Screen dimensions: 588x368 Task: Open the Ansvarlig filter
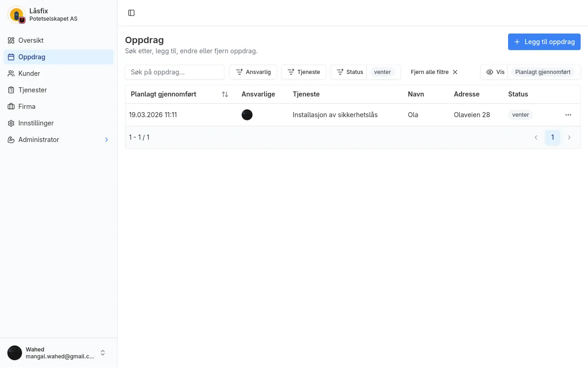[253, 72]
